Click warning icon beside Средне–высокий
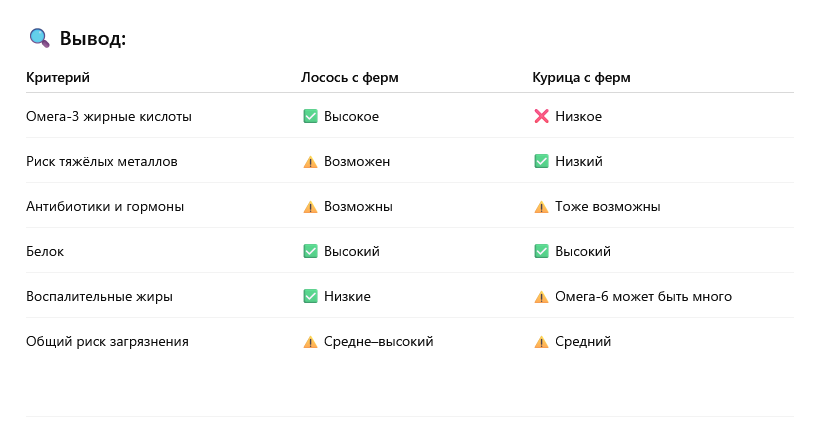This screenshot has height=422, width=824. pyautogui.click(x=310, y=342)
